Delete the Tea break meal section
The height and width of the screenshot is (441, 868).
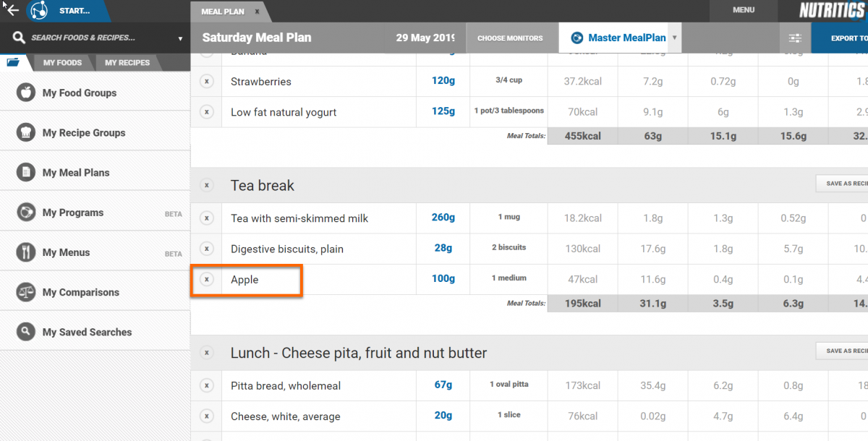point(207,186)
